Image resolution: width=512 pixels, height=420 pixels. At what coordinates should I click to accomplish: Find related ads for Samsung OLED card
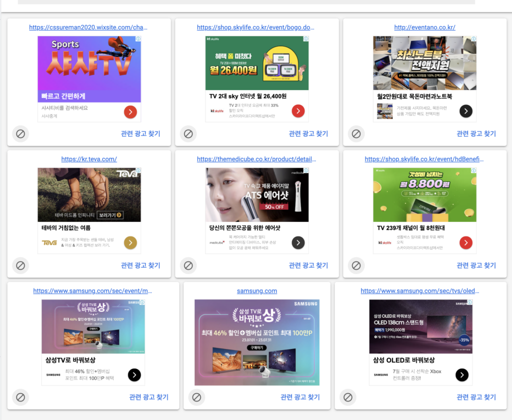click(x=476, y=397)
